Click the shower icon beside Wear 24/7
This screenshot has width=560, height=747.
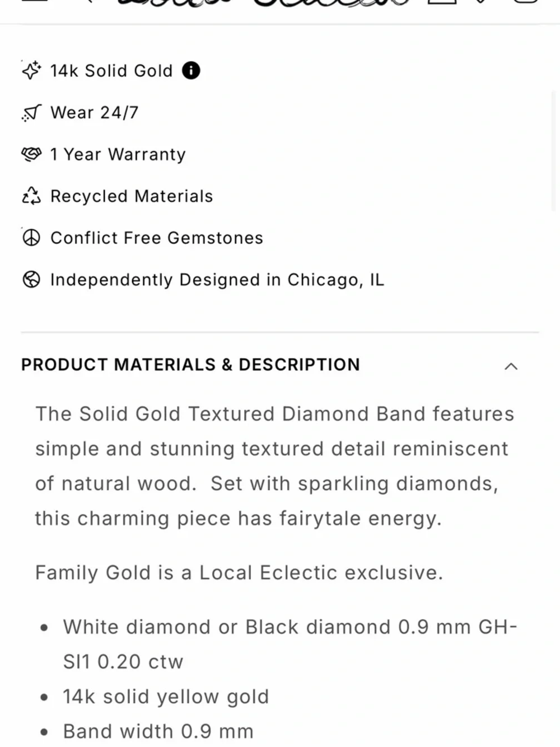coord(31,113)
